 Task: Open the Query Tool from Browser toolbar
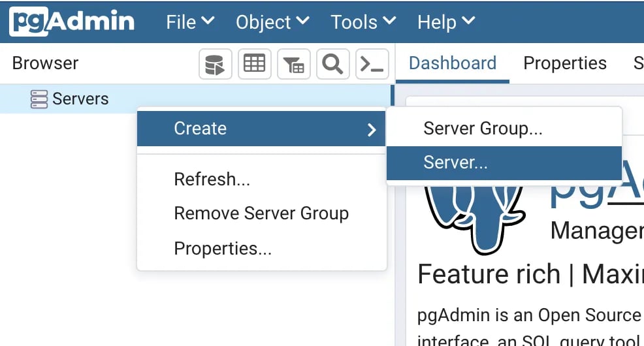pyautogui.click(x=215, y=64)
